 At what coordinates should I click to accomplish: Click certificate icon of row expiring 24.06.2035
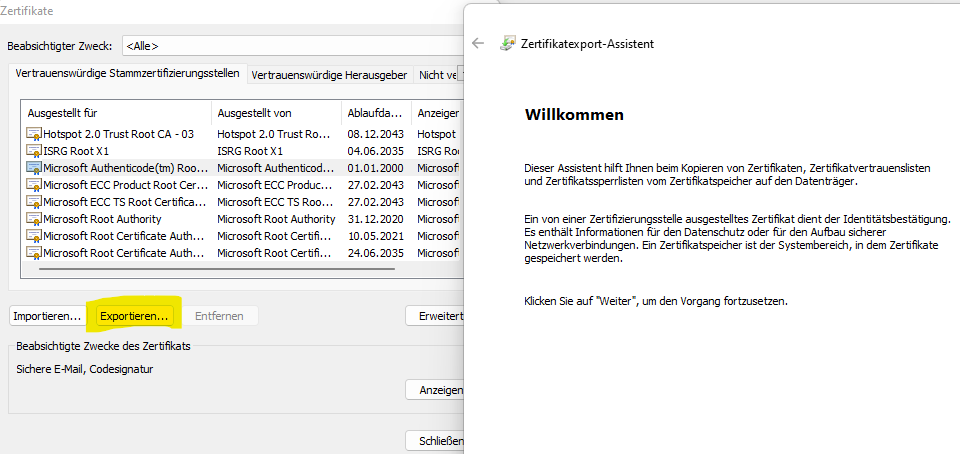coord(34,252)
